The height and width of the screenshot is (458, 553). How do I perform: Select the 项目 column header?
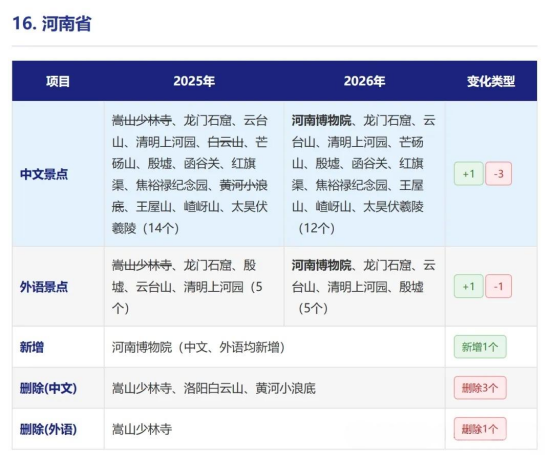(x=58, y=81)
